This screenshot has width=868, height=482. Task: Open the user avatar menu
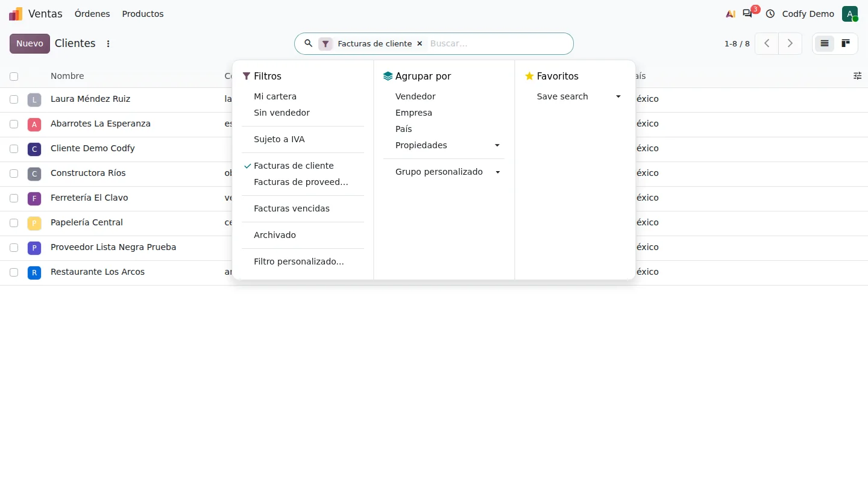(850, 14)
